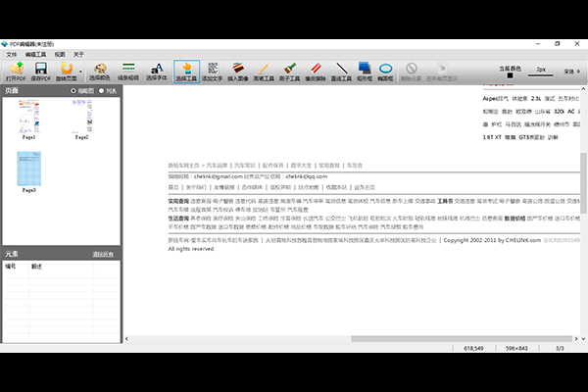This screenshot has width=588, height=392.
Task: Click the 618,549 coordinates in status bar
Action: pyautogui.click(x=473, y=349)
